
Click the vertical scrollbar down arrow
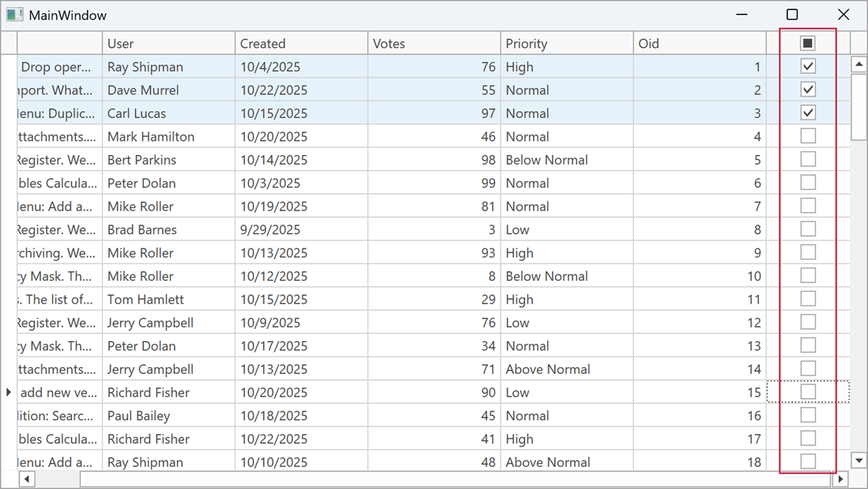tap(859, 460)
